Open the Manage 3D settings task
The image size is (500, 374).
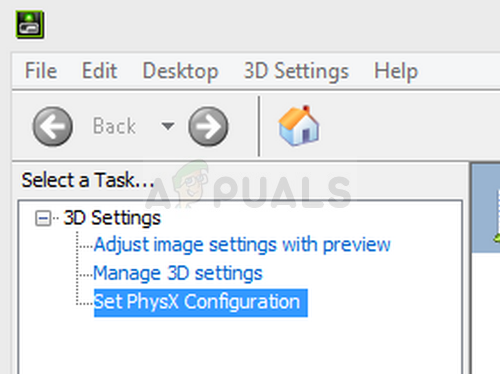tap(178, 274)
